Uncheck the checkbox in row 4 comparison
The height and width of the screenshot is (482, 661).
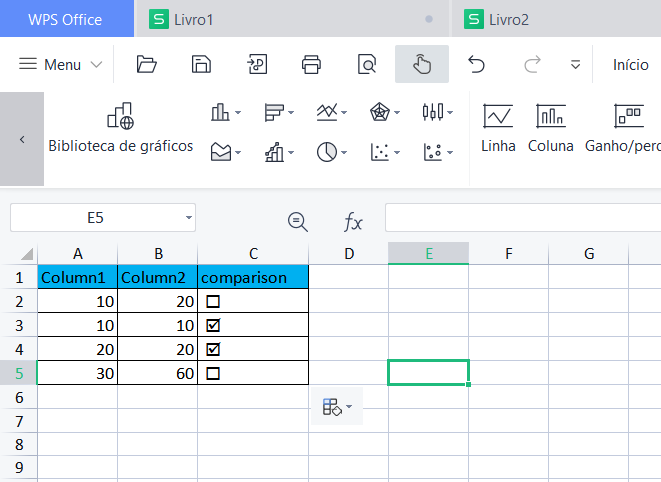(x=213, y=349)
